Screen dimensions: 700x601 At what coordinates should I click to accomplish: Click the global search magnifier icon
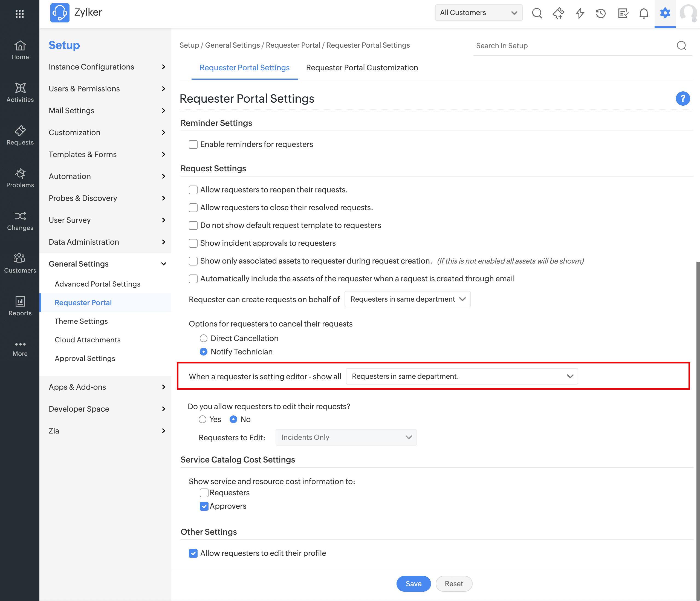537,13
